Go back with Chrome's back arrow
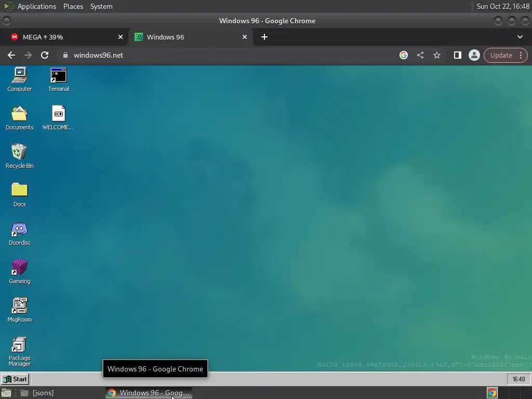Viewport: 532px width, 399px height. [11, 55]
